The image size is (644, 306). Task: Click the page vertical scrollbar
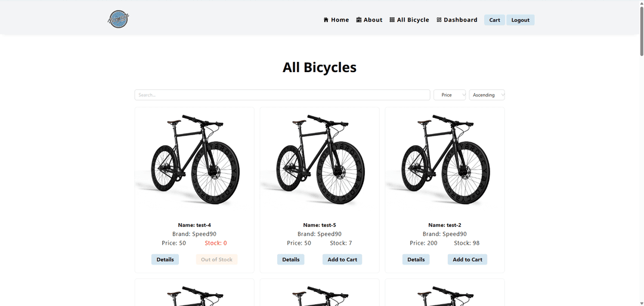641,30
